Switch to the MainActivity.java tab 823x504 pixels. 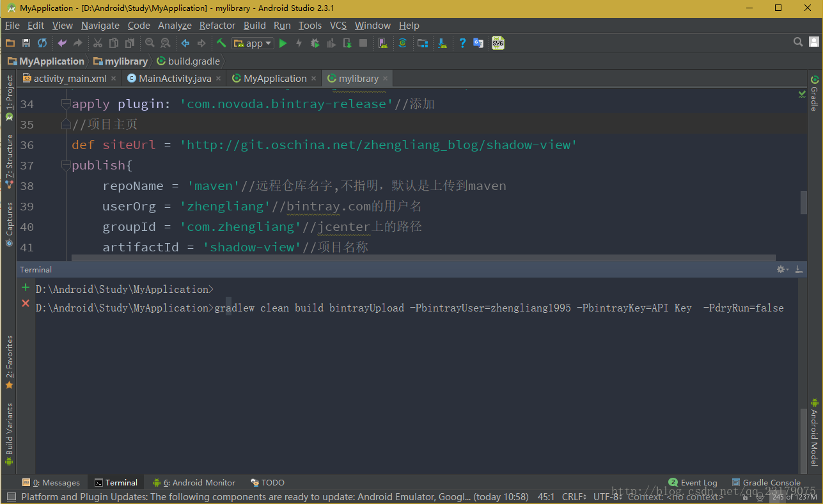point(175,78)
